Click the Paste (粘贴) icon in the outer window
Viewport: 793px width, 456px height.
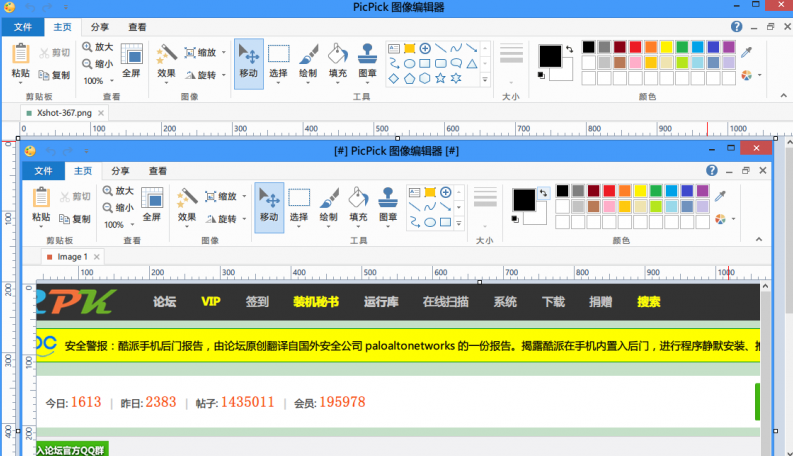click(x=20, y=54)
